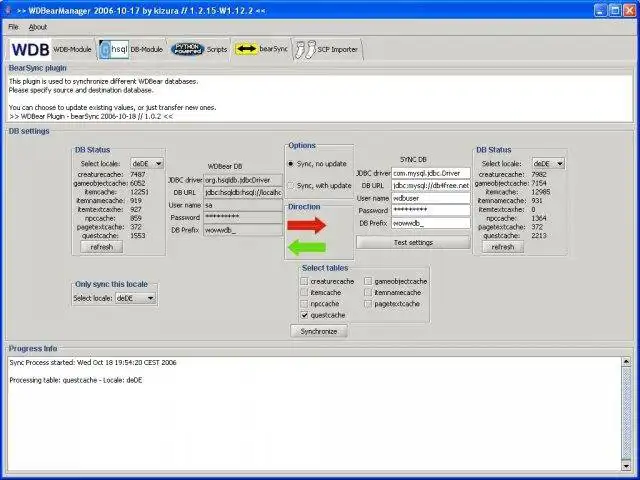Click the WDBear DB URL field
Viewport: 640px width, 480px height.
click(243, 192)
